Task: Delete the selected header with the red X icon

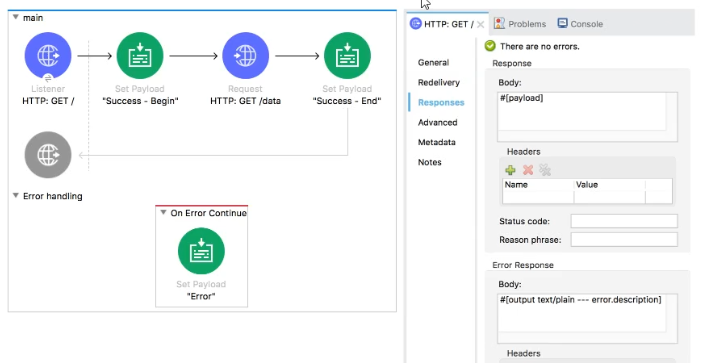Action: click(x=528, y=170)
